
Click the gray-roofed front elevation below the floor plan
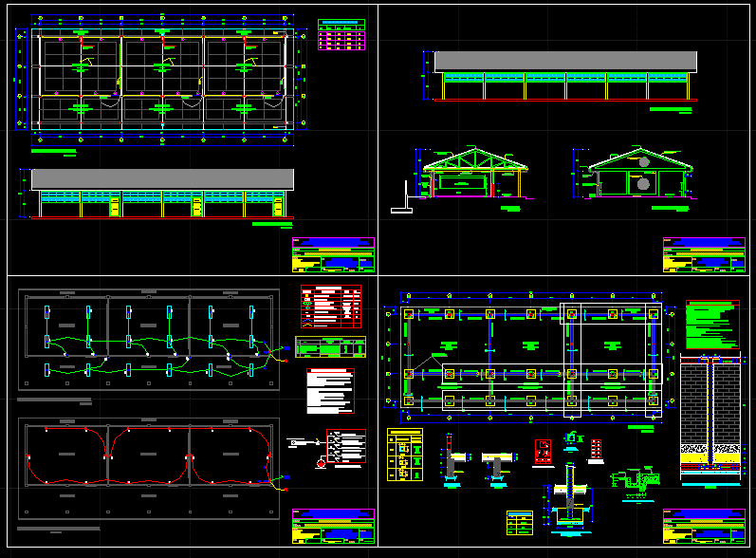click(162, 194)
